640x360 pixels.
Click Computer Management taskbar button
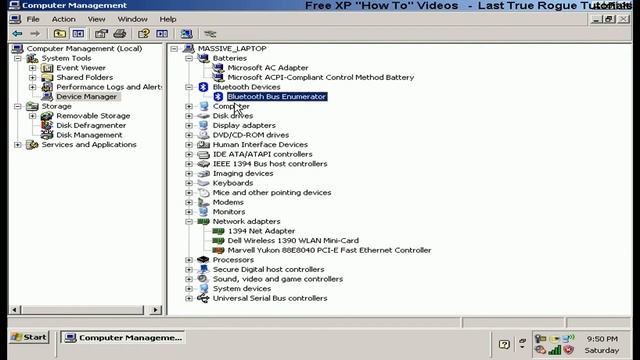click(x=123, y=338)
